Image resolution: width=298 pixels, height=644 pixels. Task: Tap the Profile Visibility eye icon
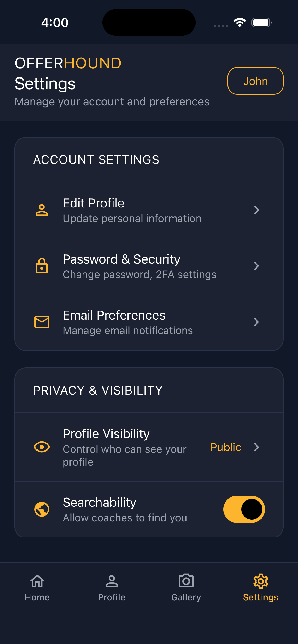(x=42, y=447)
